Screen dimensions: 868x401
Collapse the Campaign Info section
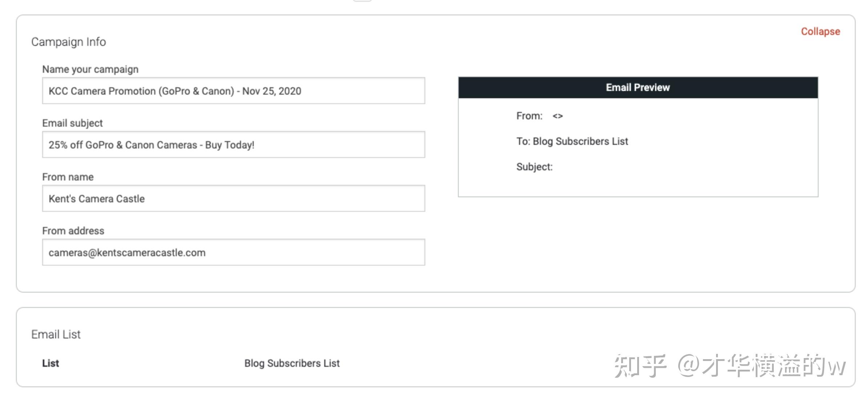(820, 32)
